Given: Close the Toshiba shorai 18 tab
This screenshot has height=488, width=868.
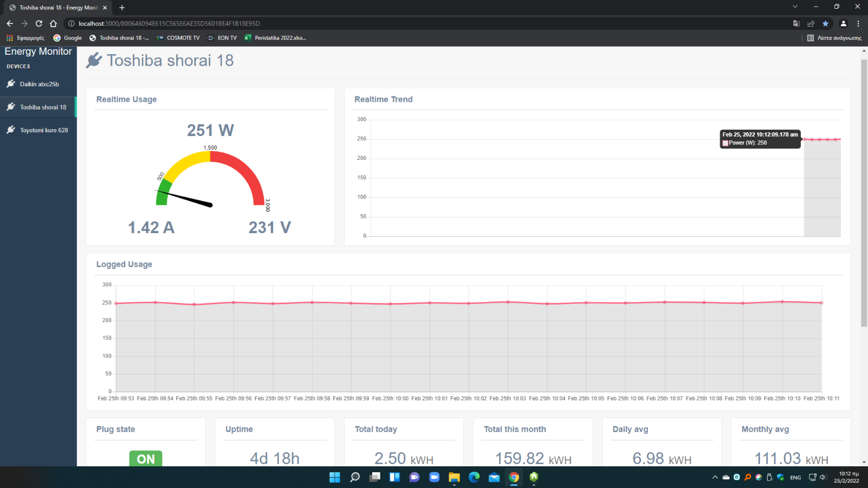Looking at the screenshot, I should [105, 8].
